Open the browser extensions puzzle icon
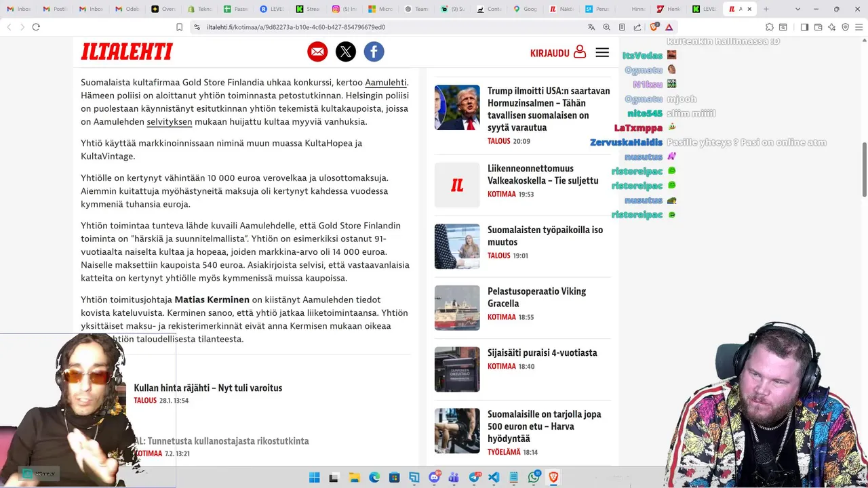The width and height of the screenshot is (868, 488). (769, 27)
